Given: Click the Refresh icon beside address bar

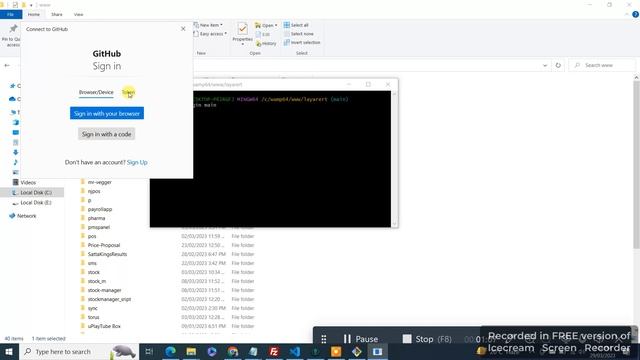Looking at the screenshot, I should click(x=558, y=65).
